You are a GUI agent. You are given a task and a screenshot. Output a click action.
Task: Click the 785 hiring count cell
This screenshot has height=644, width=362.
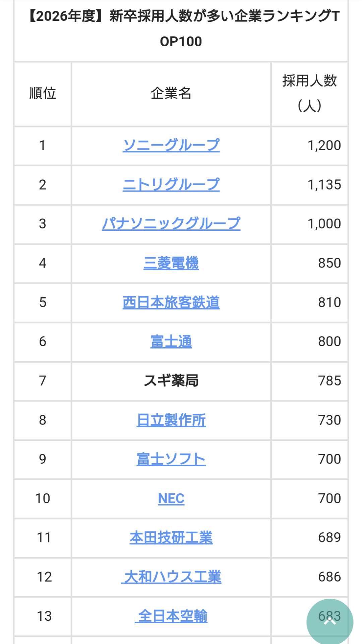(329, 381)
